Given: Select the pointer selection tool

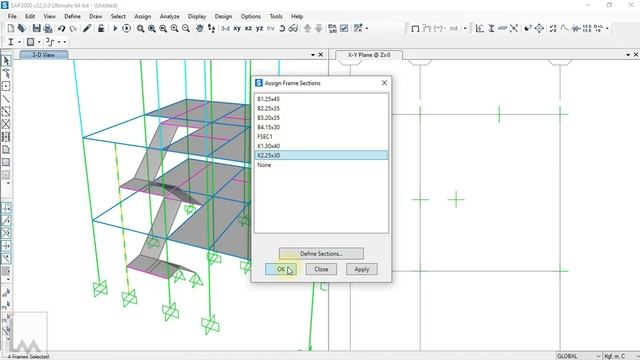Looking at the screenshot, I should point(6,61).
